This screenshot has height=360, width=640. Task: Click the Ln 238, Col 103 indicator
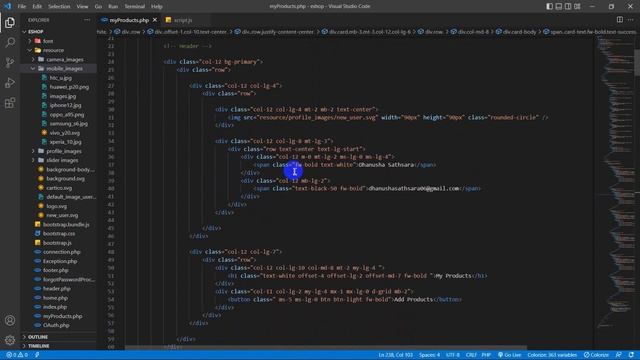click(x=396, y=355)
